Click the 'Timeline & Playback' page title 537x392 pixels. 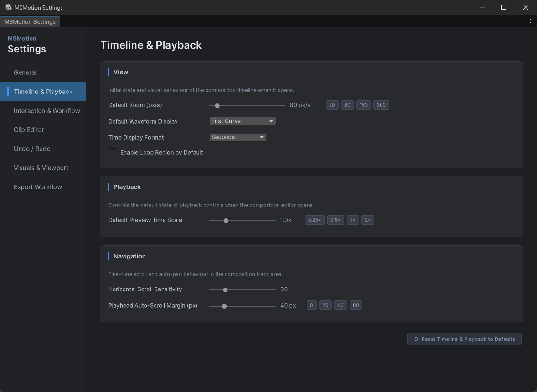(151, 45)
